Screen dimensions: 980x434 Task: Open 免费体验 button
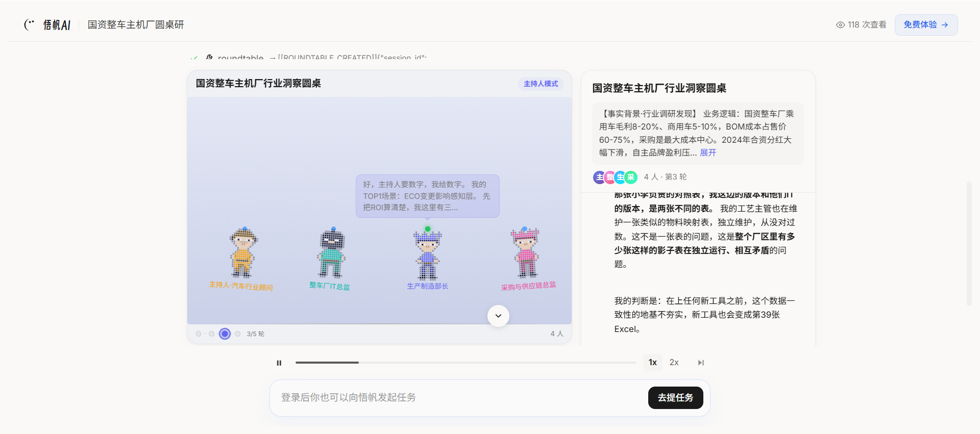click(x=926, y=24)
